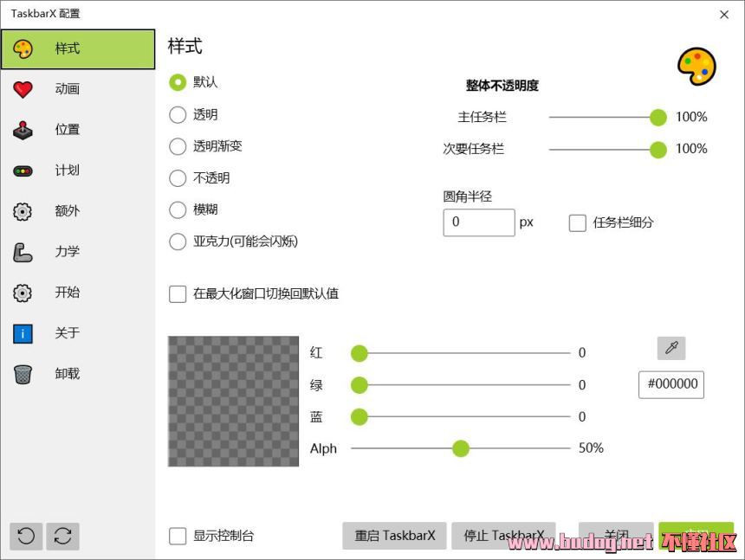Click the #000000 hex color field

click(x=670, y=384)
